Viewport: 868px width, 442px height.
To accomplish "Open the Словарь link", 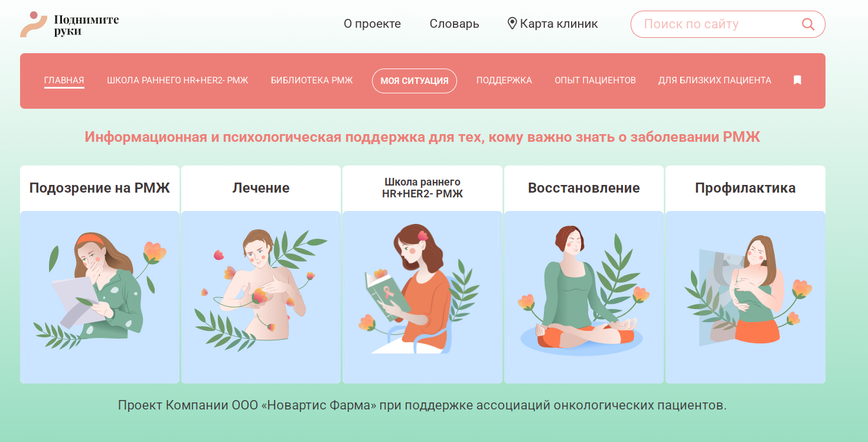I will [x=454, y=24].
